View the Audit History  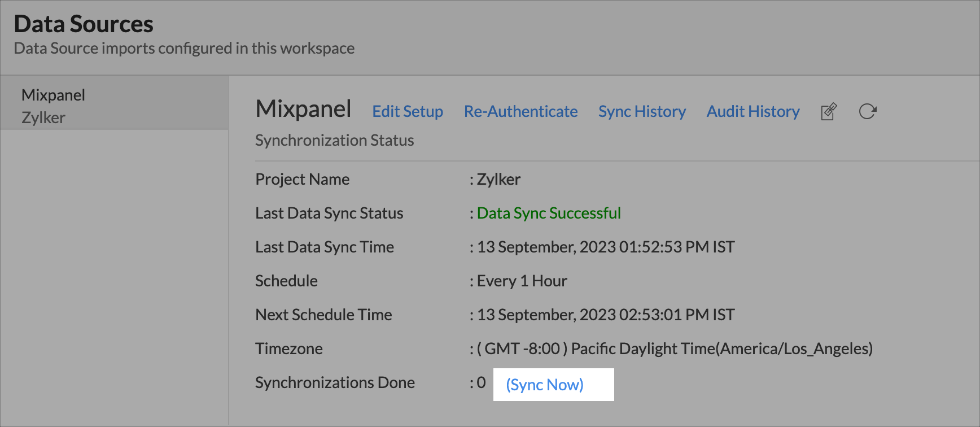tap(753, 112)
